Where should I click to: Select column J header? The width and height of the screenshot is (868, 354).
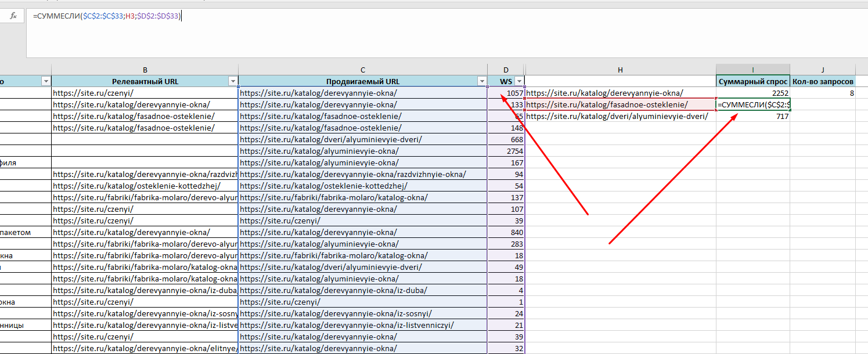tap(823, 70)
